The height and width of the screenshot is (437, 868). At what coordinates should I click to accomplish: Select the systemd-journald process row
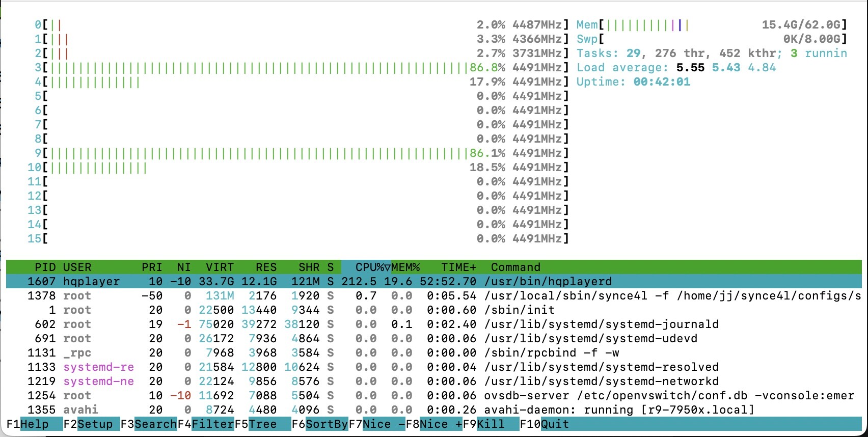click(434, 324)
